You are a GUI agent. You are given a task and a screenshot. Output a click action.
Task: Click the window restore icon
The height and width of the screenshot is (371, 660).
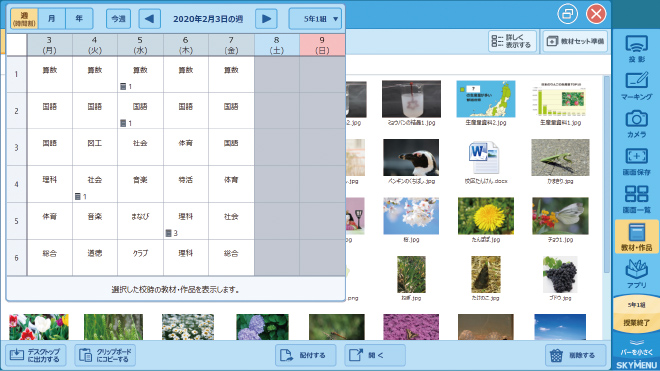click(x=567, y=14)
